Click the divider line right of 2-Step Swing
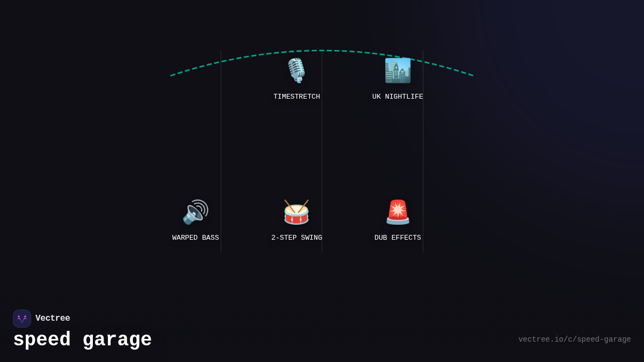 point(322,161)
